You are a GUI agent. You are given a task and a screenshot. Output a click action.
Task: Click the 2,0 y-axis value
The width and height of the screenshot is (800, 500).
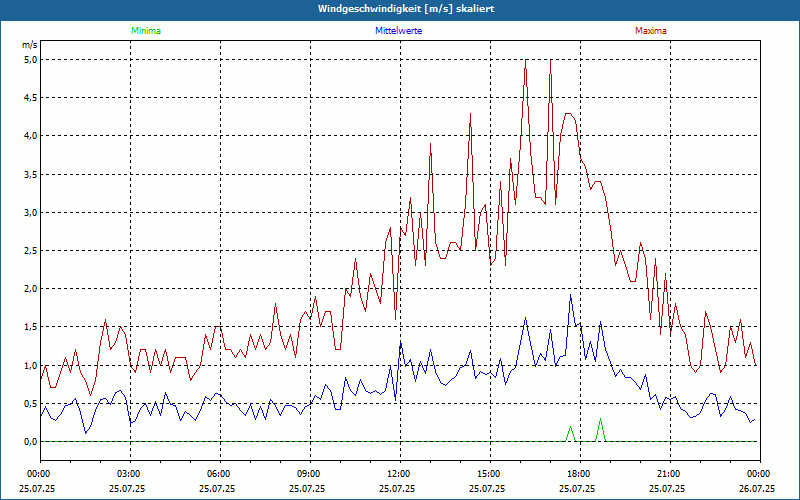click(x=31, y=289)
